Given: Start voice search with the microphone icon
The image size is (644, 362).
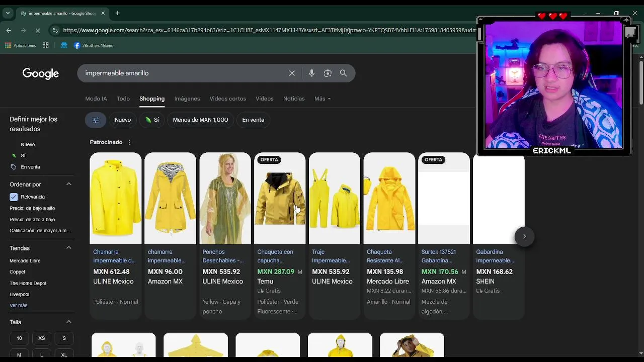Looking at the screenshot, I should [x=311, y=73].
